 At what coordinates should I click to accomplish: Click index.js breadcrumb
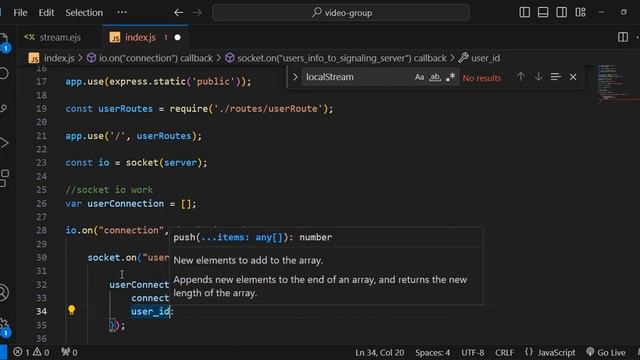coord(52,58)
